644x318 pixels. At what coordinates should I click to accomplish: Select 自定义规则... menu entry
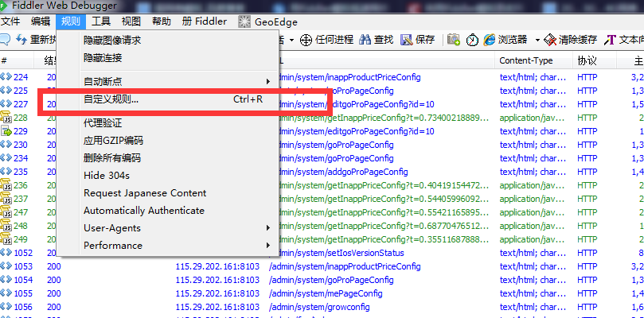pos(168,99)
